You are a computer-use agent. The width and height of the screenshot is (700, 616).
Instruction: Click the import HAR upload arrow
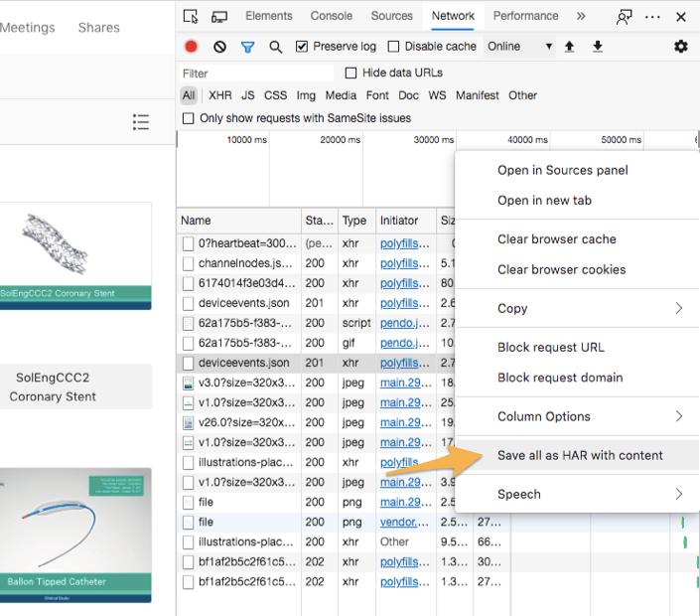click(x=570, y=47)
